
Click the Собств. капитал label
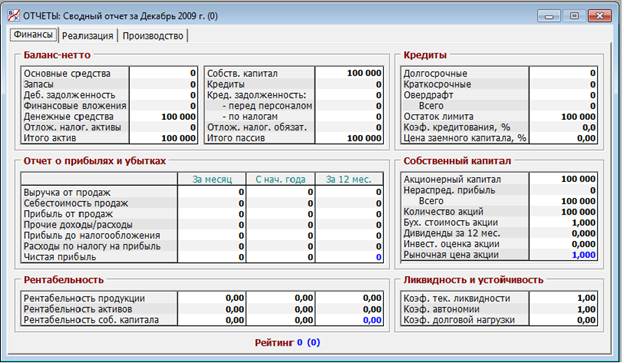242,74
